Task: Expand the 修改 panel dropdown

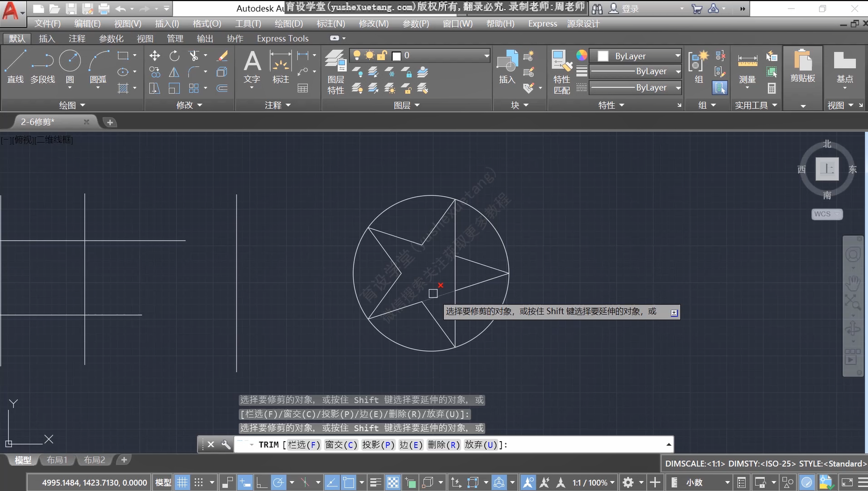Action: [189, 105]
